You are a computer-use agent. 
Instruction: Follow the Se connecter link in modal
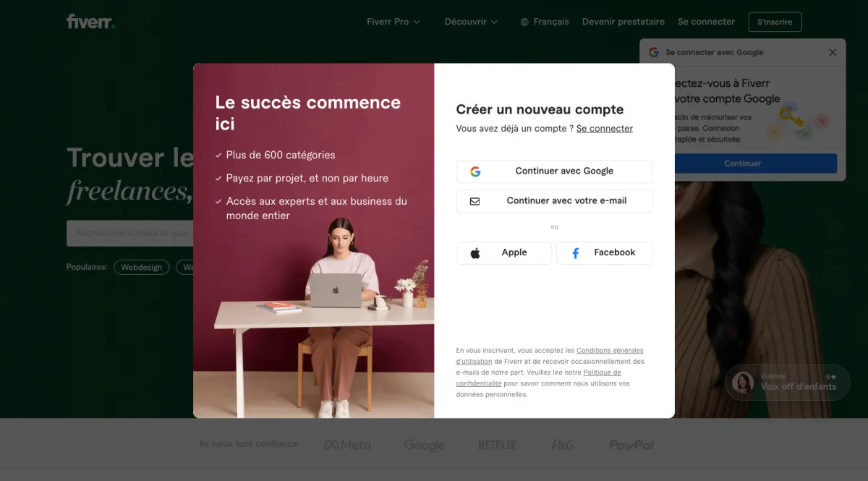[x=605, y=128]
